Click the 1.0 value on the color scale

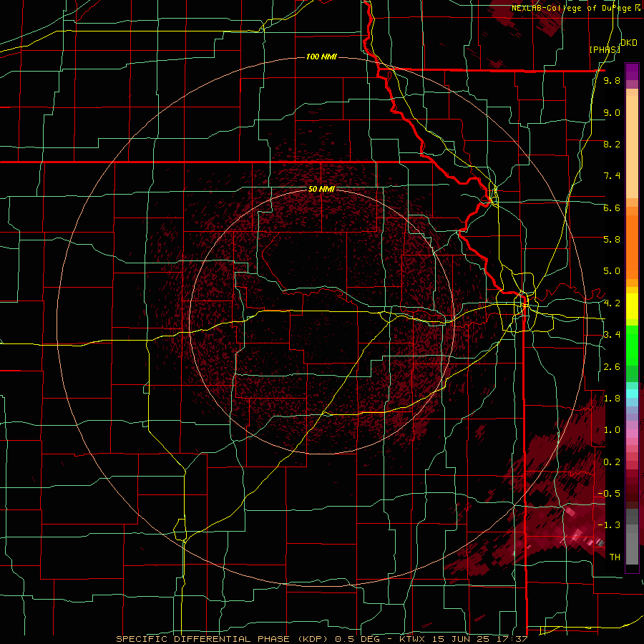612,430
